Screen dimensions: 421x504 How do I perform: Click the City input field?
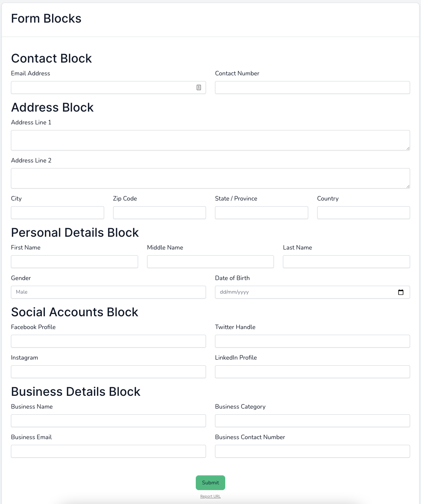click(x=57, y=213)
